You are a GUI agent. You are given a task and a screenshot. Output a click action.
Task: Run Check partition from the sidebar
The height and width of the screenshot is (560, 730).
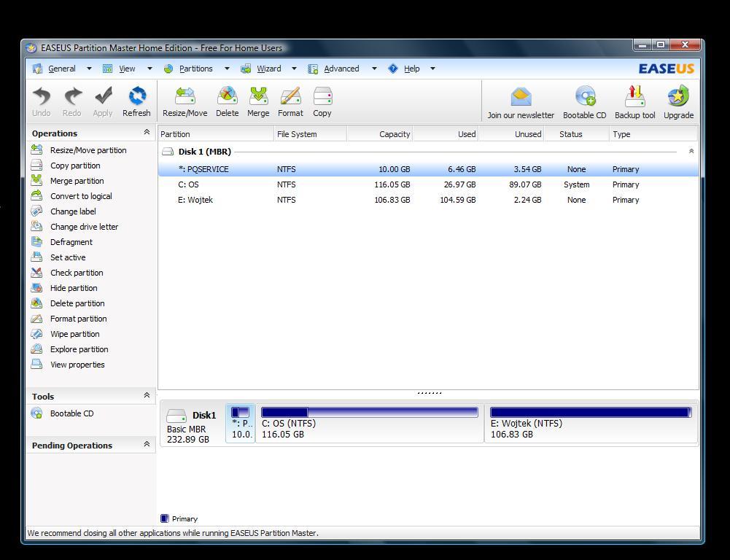point(67,273)
